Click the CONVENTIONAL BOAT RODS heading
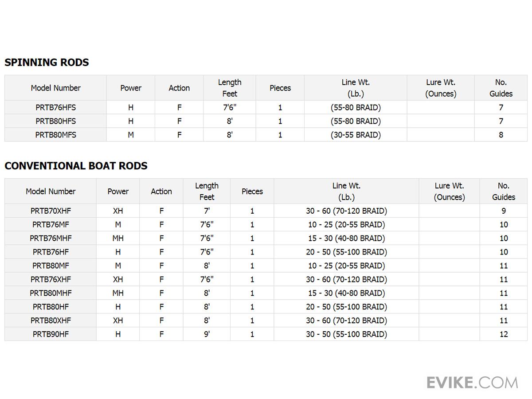The height and width of the screenshot is (399, 532). click(76, 166)
